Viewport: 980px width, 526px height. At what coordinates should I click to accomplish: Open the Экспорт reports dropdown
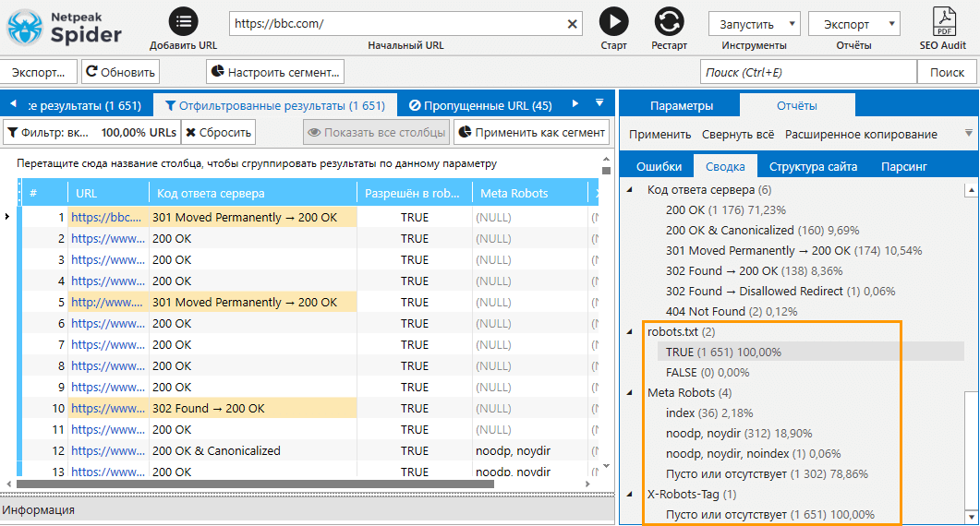tap(853, 24)
